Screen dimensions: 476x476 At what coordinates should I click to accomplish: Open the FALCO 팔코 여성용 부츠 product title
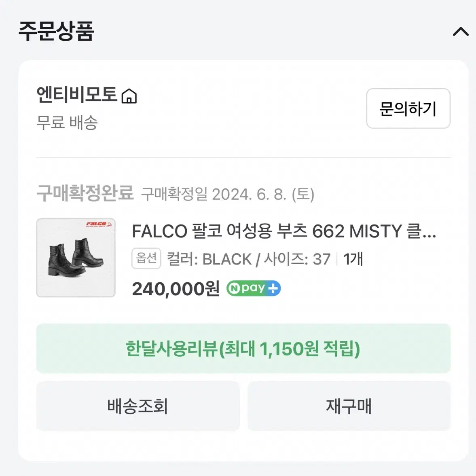pos(284,231)
